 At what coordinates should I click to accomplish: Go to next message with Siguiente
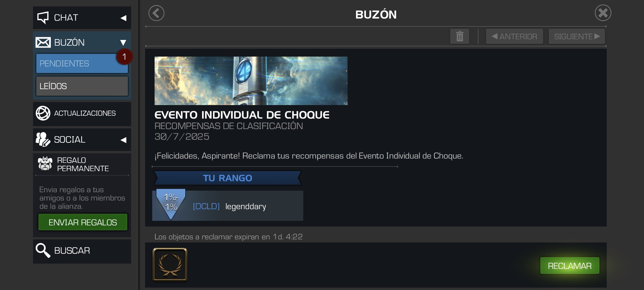point(577,36)
